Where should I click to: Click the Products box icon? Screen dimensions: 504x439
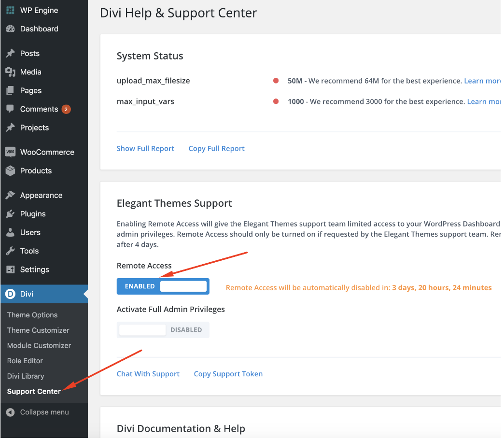pyautogui.click(x=9, y=170)
